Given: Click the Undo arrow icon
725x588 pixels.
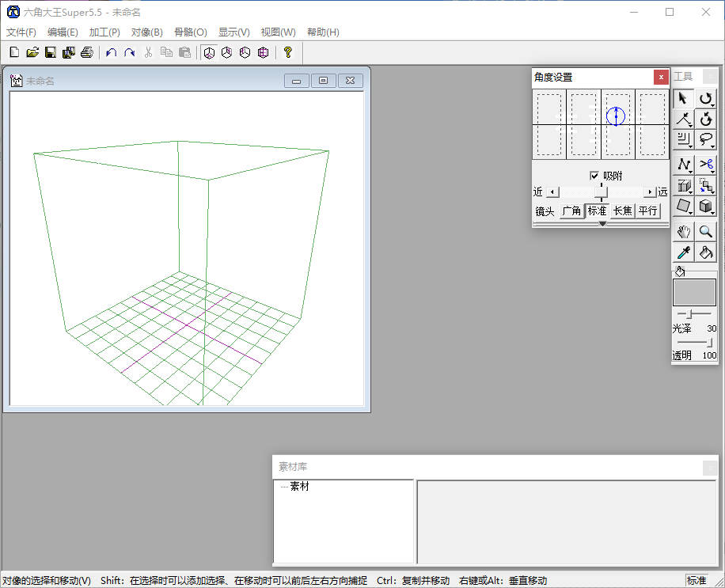Looking at the screenshot, I should (x=111, y=52).
